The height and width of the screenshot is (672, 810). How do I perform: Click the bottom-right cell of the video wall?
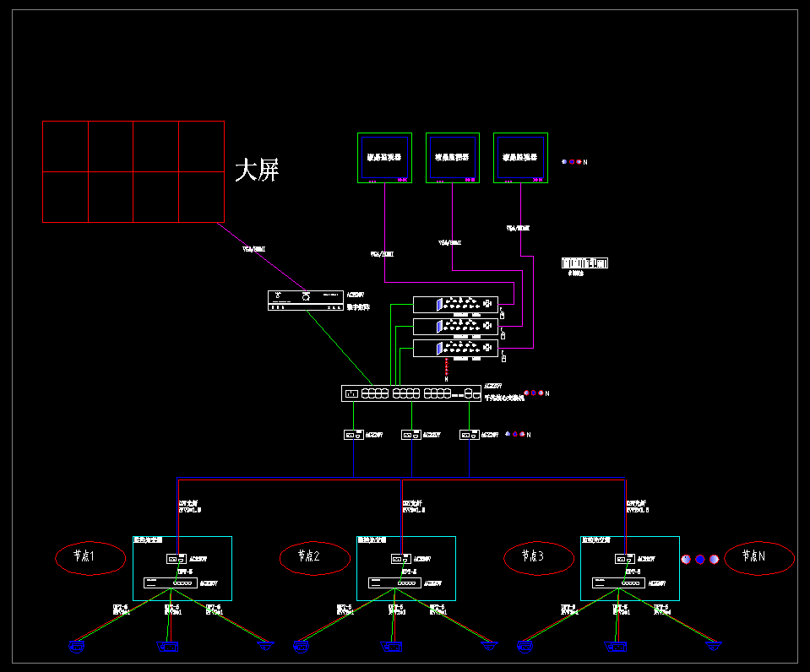(x=202, y=197)
